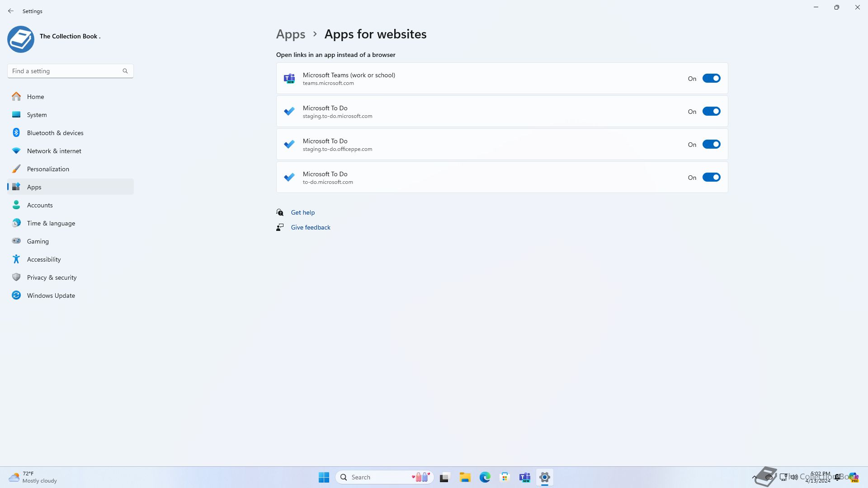Click the To Do icon for to-do.microsoft.com
868x488 pixels.
pyautogui.click(x=289, y=177)
